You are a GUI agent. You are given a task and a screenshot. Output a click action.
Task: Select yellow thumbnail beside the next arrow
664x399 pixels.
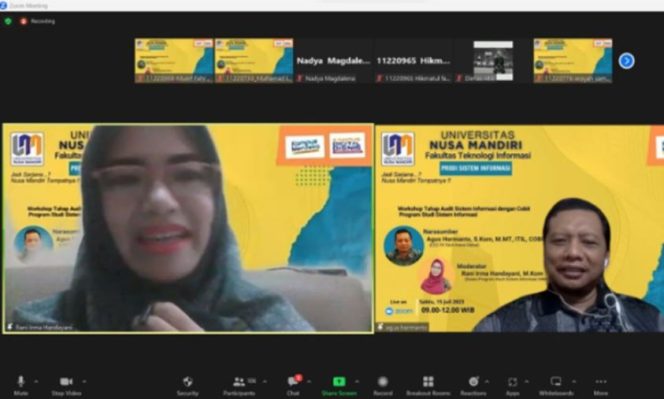click(573, 61)
